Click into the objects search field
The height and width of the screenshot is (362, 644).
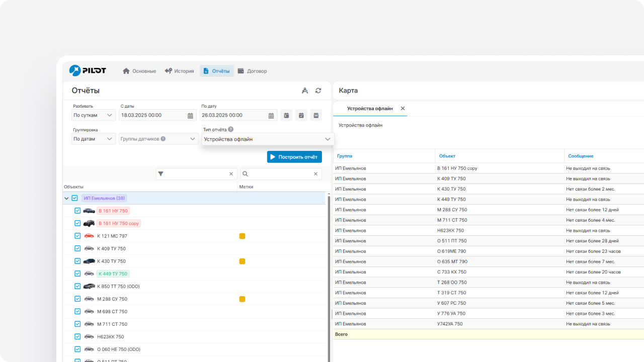tap(281, 174)
